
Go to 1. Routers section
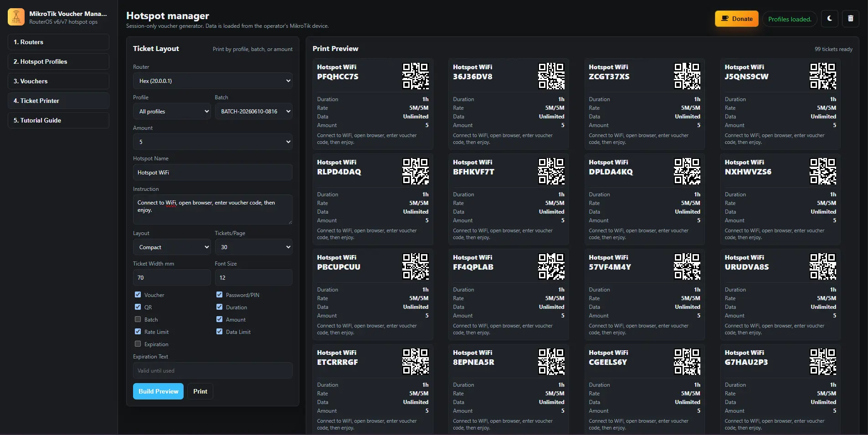pos(58,42)
